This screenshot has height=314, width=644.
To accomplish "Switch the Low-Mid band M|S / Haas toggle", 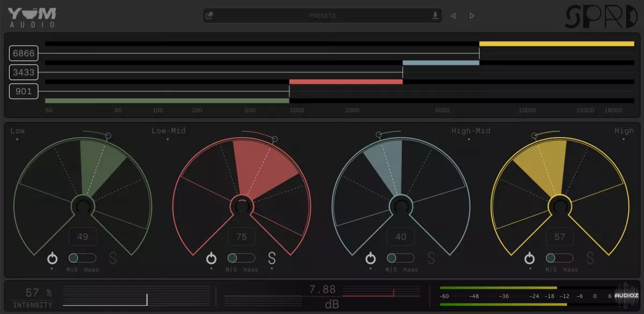I will tap(241, 258).
